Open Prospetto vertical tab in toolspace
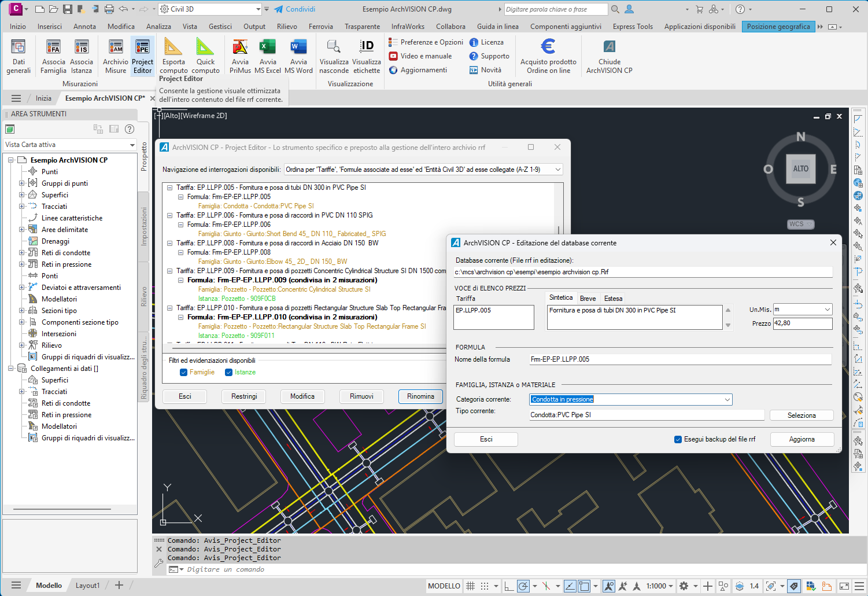Image resolution: width=868 pixels, height=596 pixels. (144, 157)
